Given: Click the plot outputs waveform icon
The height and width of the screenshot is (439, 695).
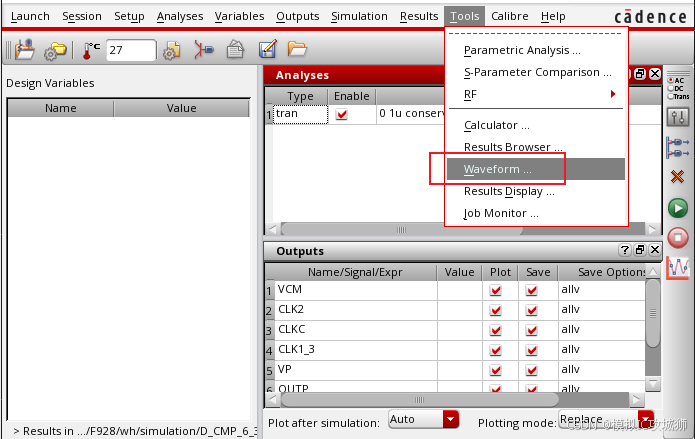Looking at the screenshot, I should (x=678, y=268).
